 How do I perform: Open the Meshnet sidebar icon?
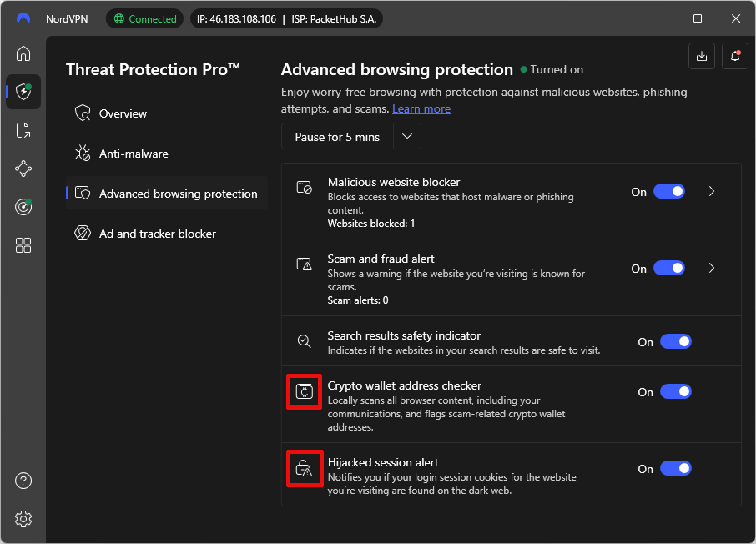pyautogui.click(x=23, y=169)
